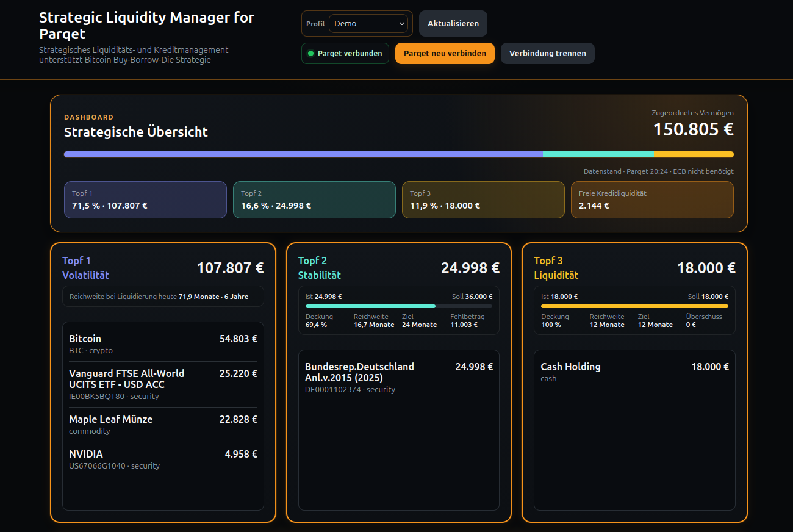
Task: Click the Parqet neu verbinden button
Action: 445,53
